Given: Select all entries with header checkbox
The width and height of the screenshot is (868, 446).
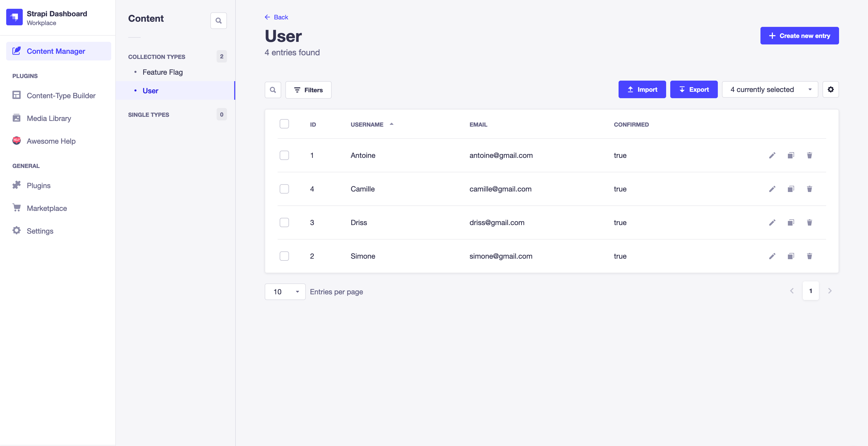Looking at the screenshot, I should (x=284, y=124).
